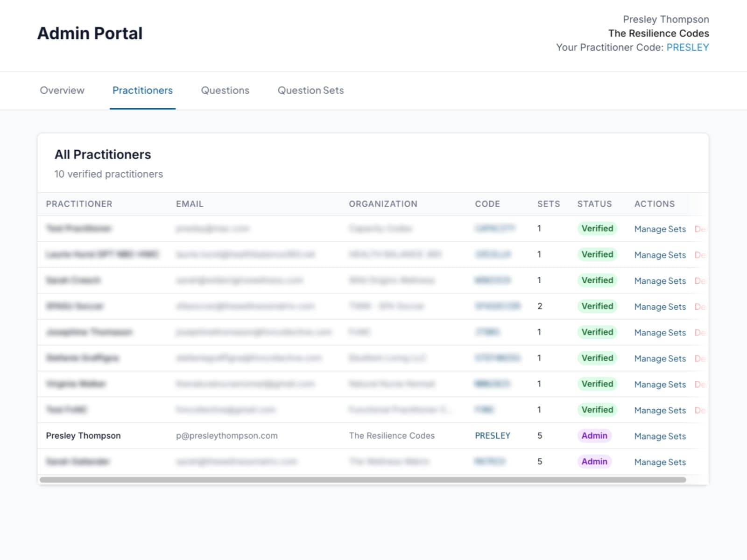747x560 pixels.
Task: Click the STATUS column header
Action: [594, 204]
